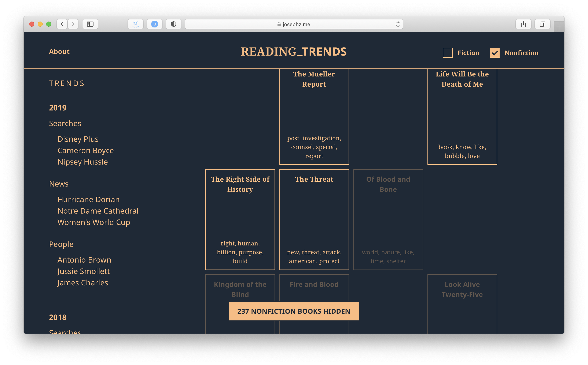Close the window with red button
Image resolution: width=588 pixels, height=365 pixels.
[32, 24]
